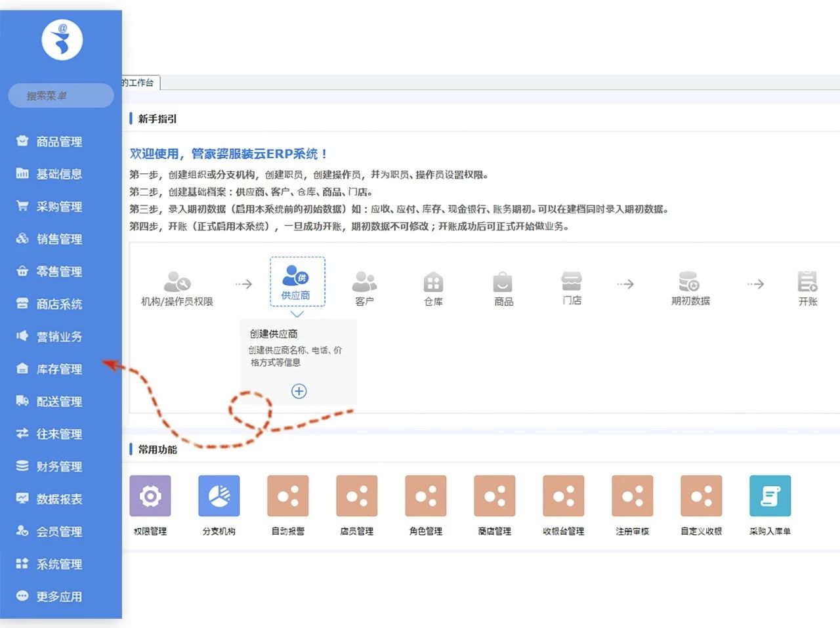Click the 配送管理 truck icon
The width and height of the screenshot is (840, 628).
click(22, 401)
